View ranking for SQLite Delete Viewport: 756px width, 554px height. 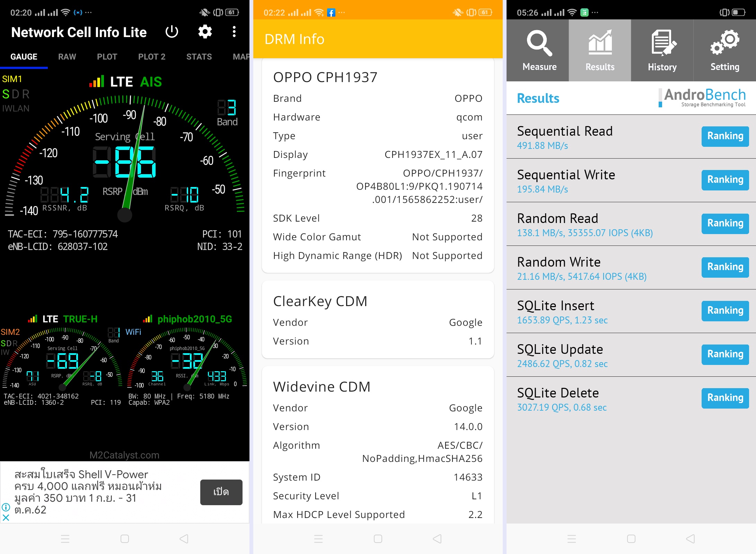725,398
